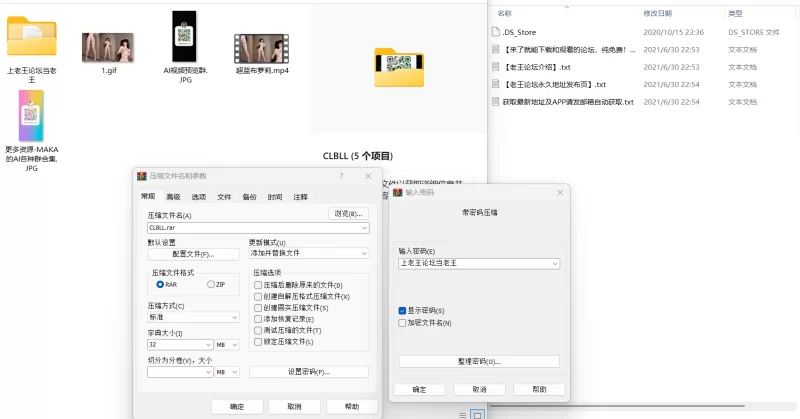Select the 上老王论坛当老王 folder icon

pyautogui.click(x=32, y=36)
